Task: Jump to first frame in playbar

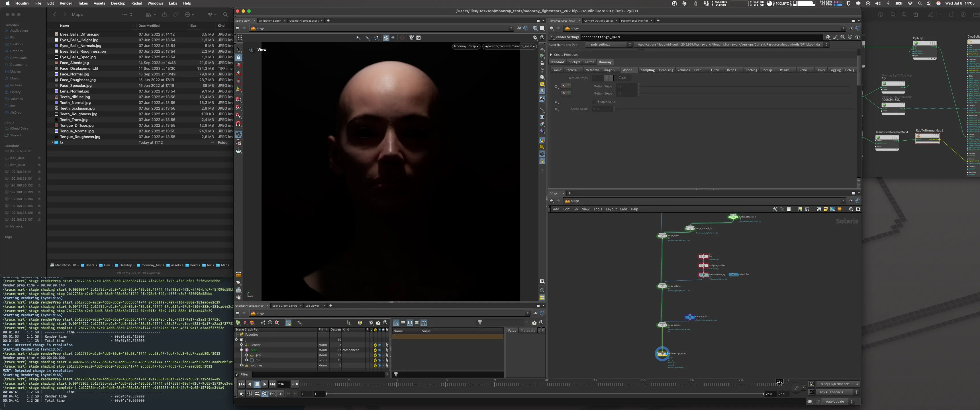Action: click(242, 384)
